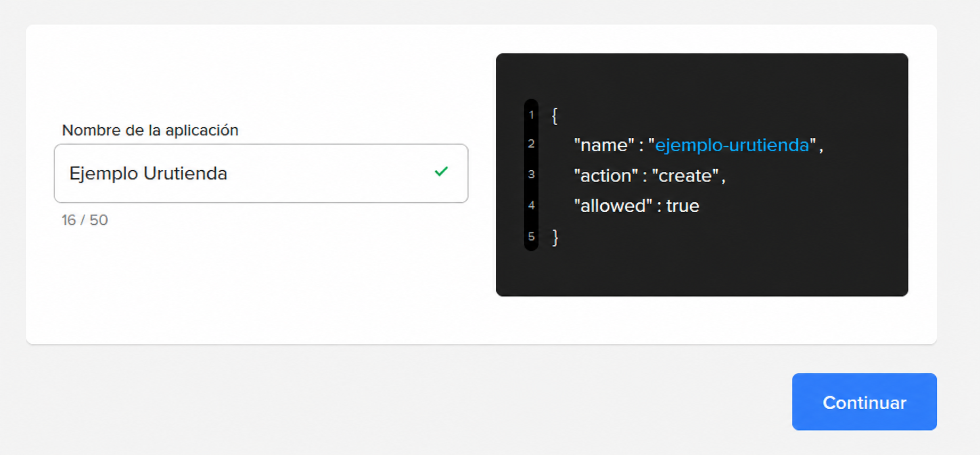The width and height of the screenshot is (980, 455).
Task: Click the Ejemplo Urutienda text
Action: [148, 173]
